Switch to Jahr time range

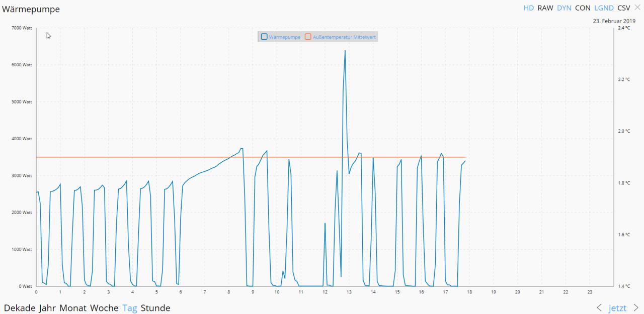tap(48, 308)
